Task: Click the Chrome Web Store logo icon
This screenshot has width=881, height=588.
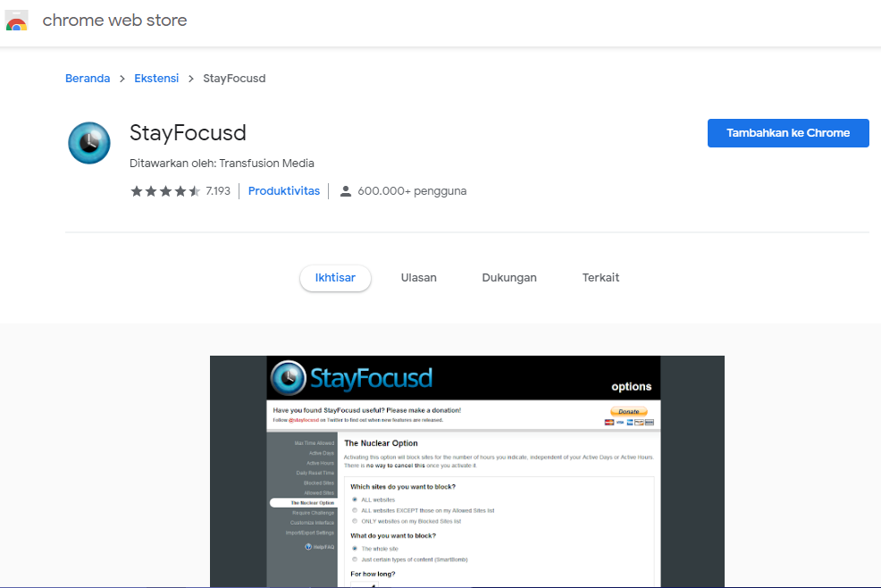Action: (16, 21)
